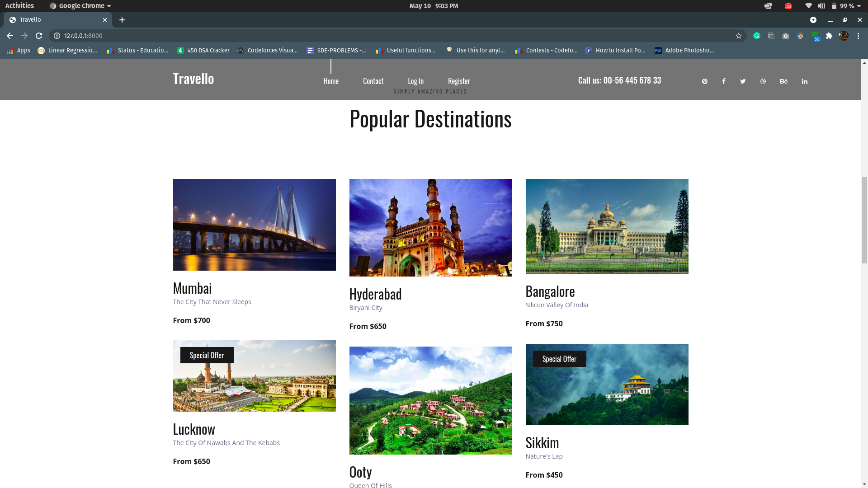Open the Behance social icon

[x=783, y=81]
